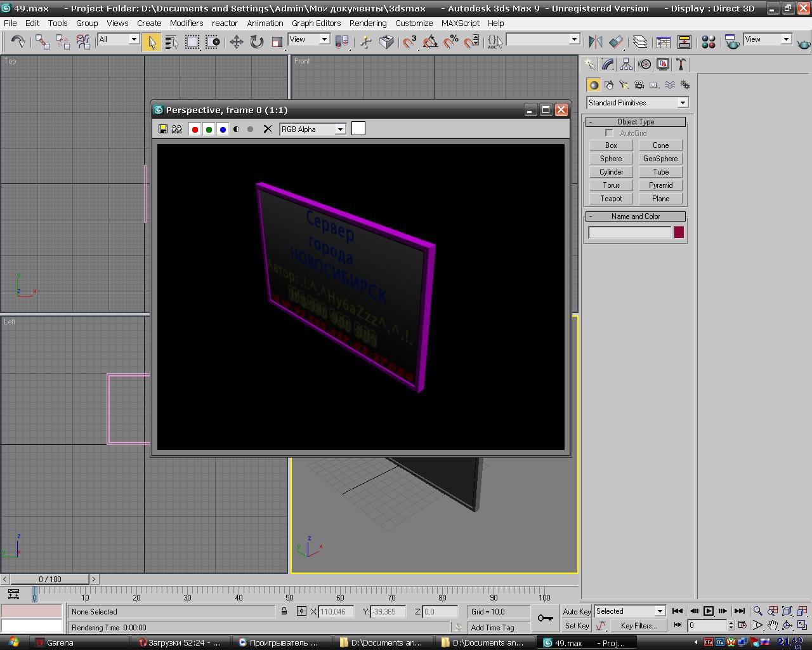Click the Mirror tool icon
This screenshot has height=650, width=812.
[x=595, y=42]
